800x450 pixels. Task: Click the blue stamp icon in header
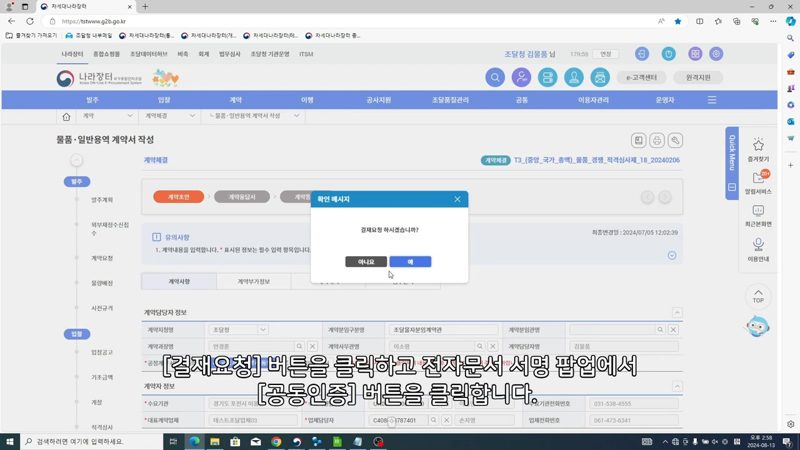[574, 78]
